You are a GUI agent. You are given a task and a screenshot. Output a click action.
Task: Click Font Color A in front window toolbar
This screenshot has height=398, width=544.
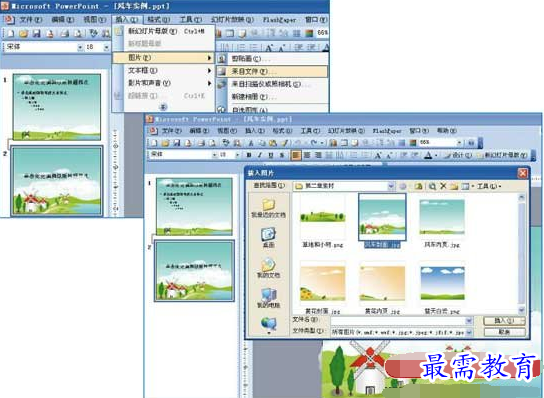[x=428, y=155]
